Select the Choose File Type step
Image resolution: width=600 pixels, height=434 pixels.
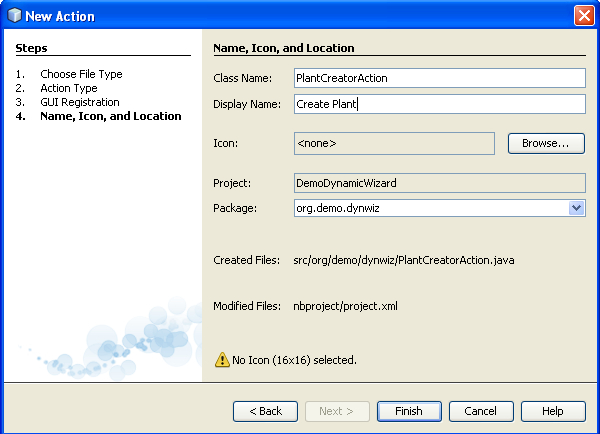81,74
